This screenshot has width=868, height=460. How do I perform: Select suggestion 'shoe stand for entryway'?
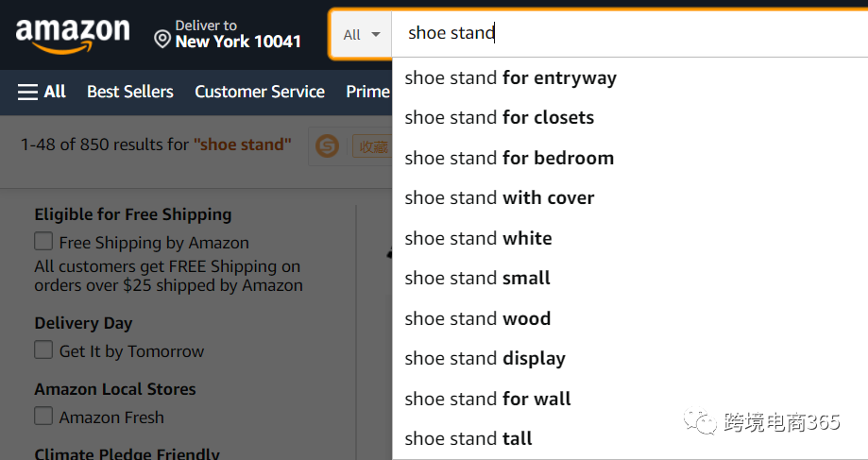click(510, 77)
